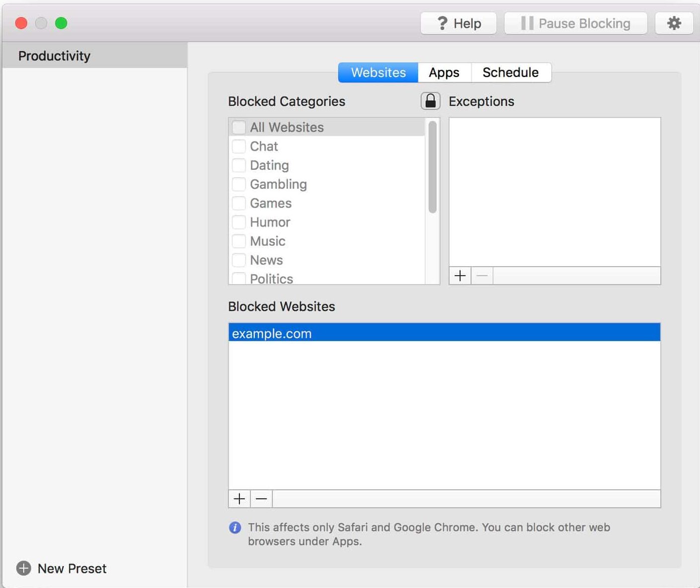700x588 pixels.
Task: Toggle the Gambling category checkbox
Action: (239, 184)
